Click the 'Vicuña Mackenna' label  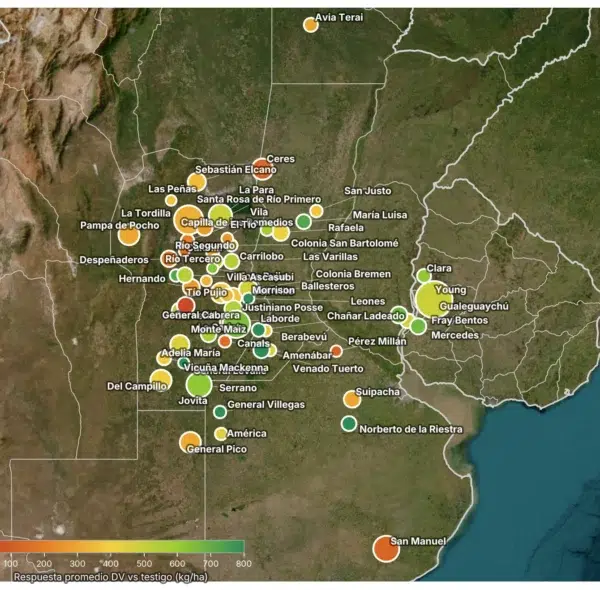click(x=226, y=368)
